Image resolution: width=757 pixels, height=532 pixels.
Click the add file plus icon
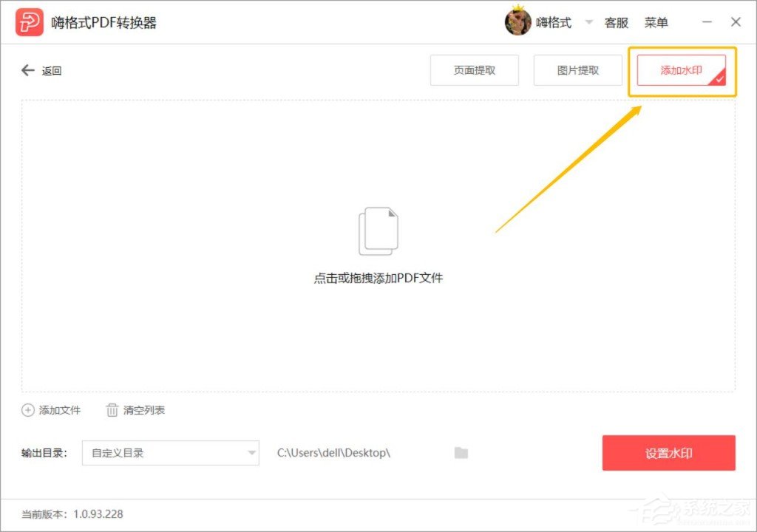(28, 410)
